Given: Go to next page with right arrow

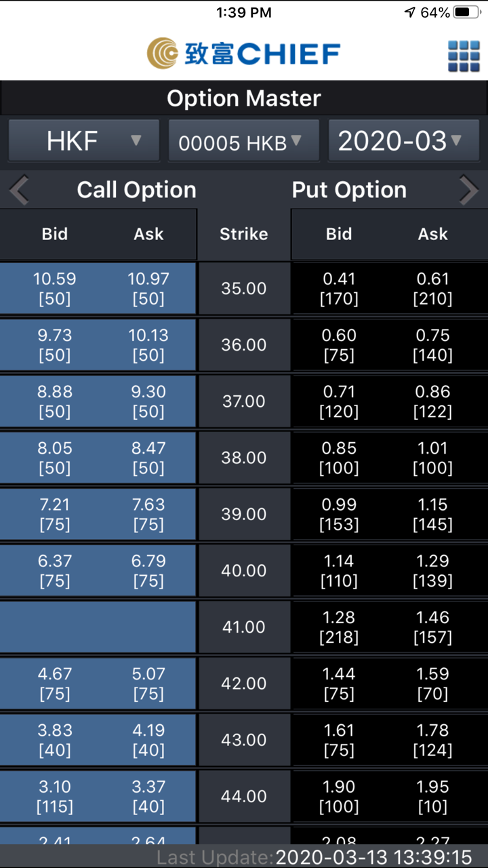Looking at the screenshot, I should 468,191.
